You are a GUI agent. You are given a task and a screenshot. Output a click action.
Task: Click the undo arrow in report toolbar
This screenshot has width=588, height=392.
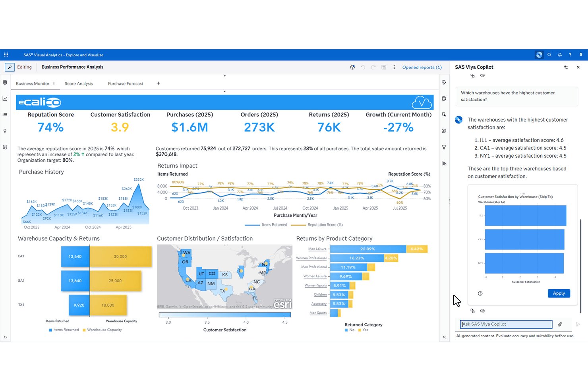[x=363, y=67]
